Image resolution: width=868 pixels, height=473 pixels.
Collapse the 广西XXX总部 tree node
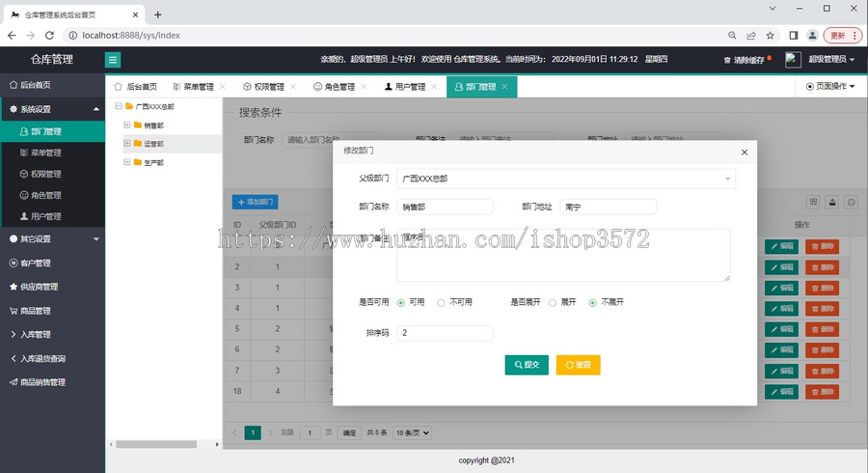tap(119, 106)
